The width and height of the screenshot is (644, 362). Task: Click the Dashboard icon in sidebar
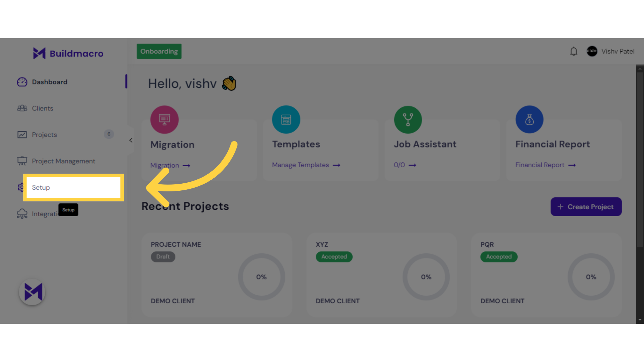click(22, 81)
